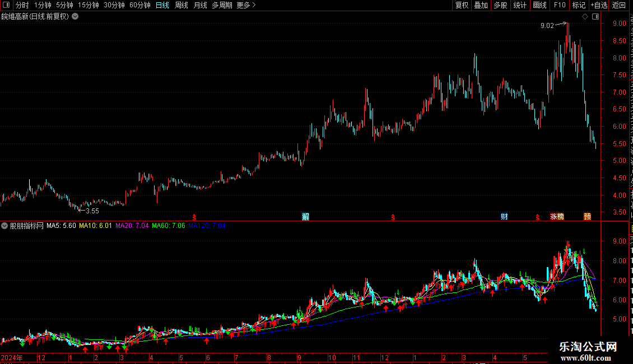
Task: Click the 2024年 label on time axis
Action: [12, 358]
